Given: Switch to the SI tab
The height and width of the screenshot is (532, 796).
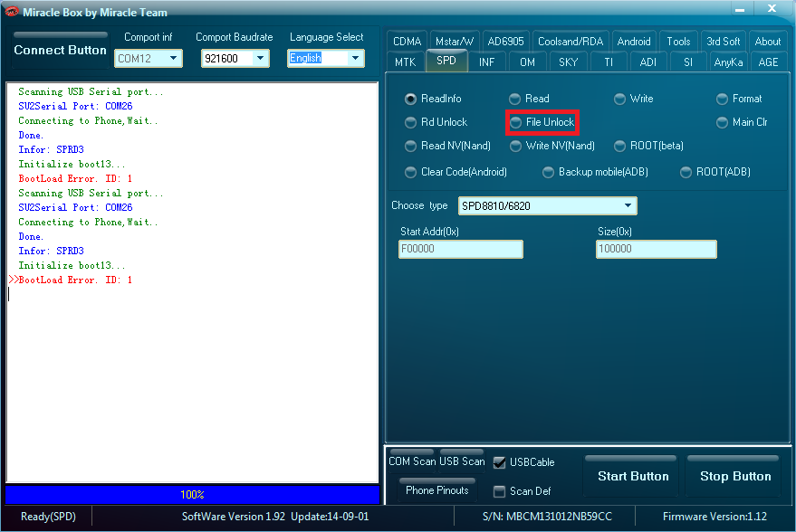Looking at the screenshot, I should click(x=688, y=62).
